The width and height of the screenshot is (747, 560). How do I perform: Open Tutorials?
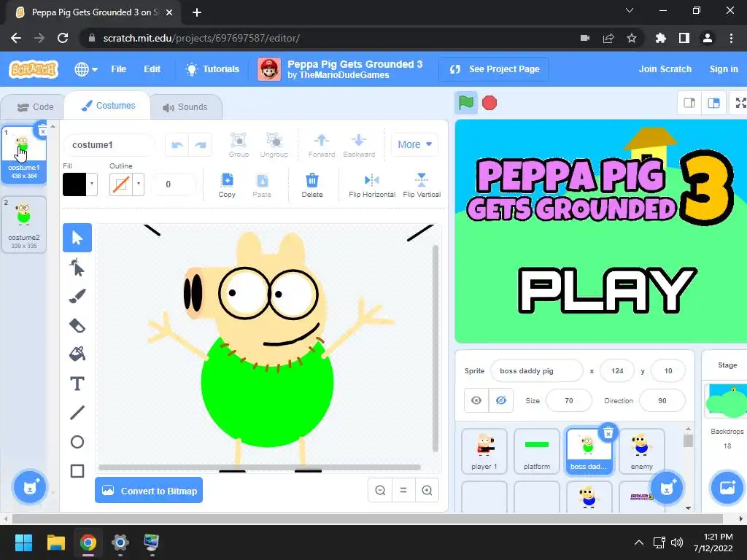click(212, 69)
